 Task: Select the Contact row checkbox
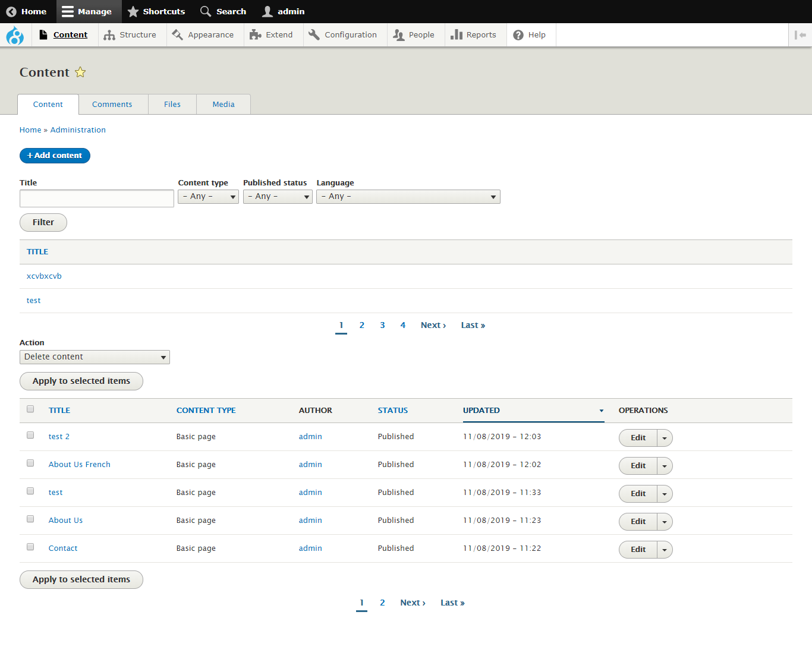coord(30,547)
